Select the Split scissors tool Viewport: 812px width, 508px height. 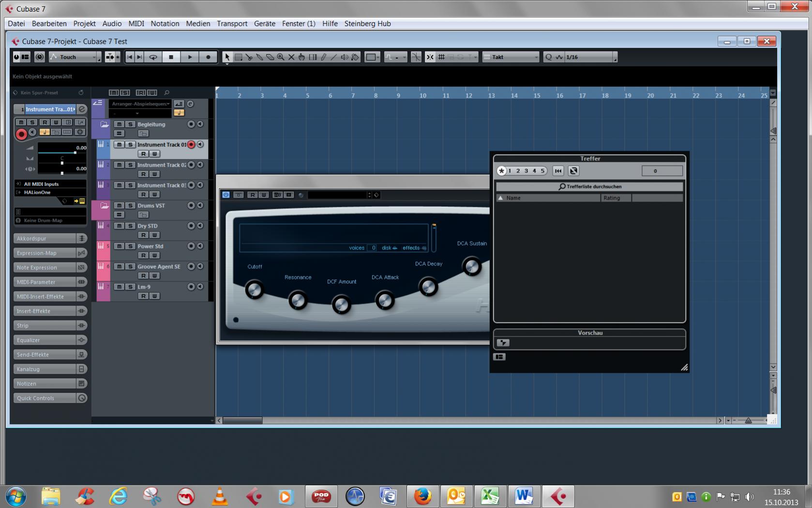point(249,57)
